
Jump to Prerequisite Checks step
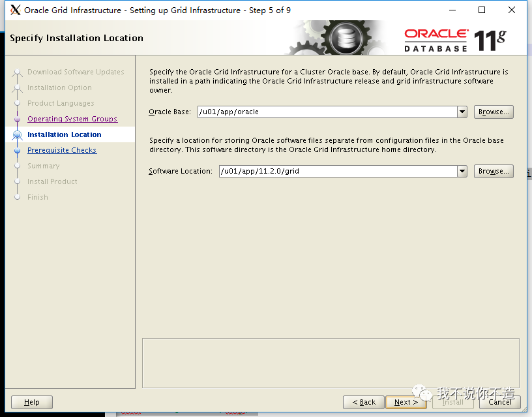click(x=62, y=150)
